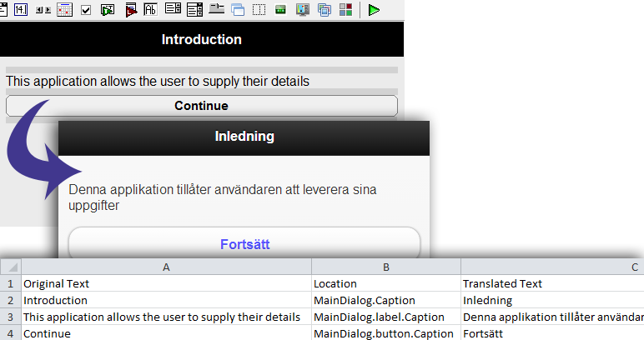
Task: Select row 3 header in spreadsheet
Action: (10, 317)
